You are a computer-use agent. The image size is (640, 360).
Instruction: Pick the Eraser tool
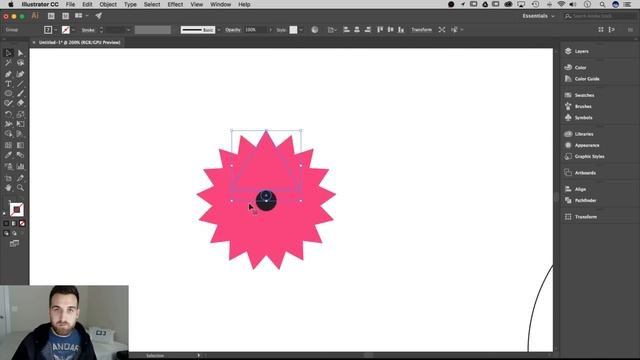coord(20,103)
